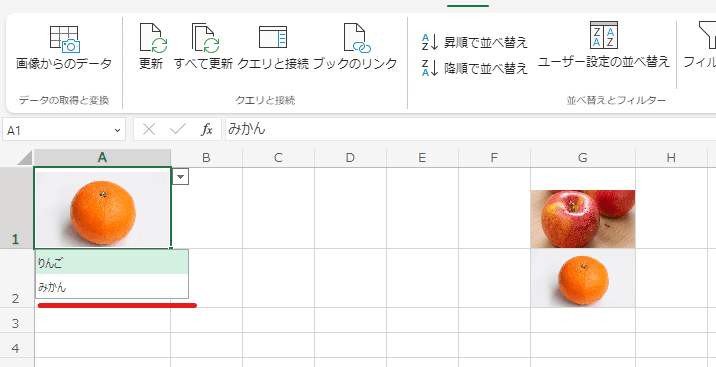Select みかん from the dropdown list
Image resolution: width=716 pixels, height=367 pixels.
click(x=112, y=287)
